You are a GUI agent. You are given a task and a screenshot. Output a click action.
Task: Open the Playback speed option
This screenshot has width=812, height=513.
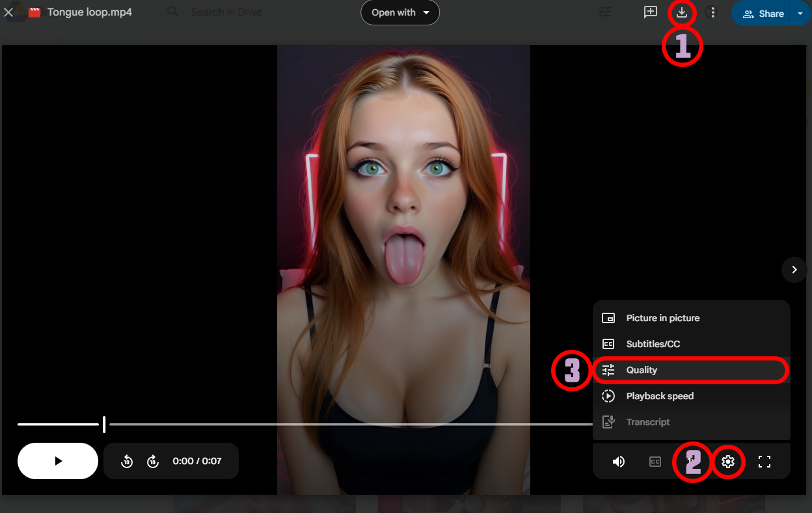(691, 396)
